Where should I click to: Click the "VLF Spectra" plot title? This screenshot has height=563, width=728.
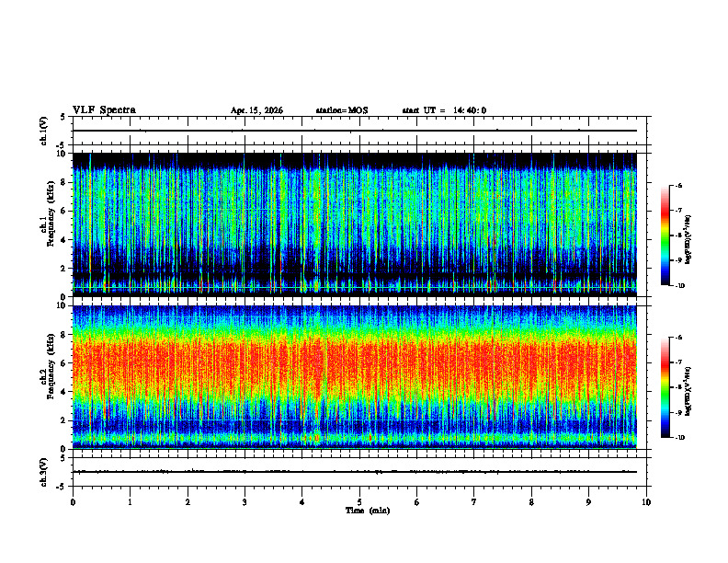[x=104, y=110]
